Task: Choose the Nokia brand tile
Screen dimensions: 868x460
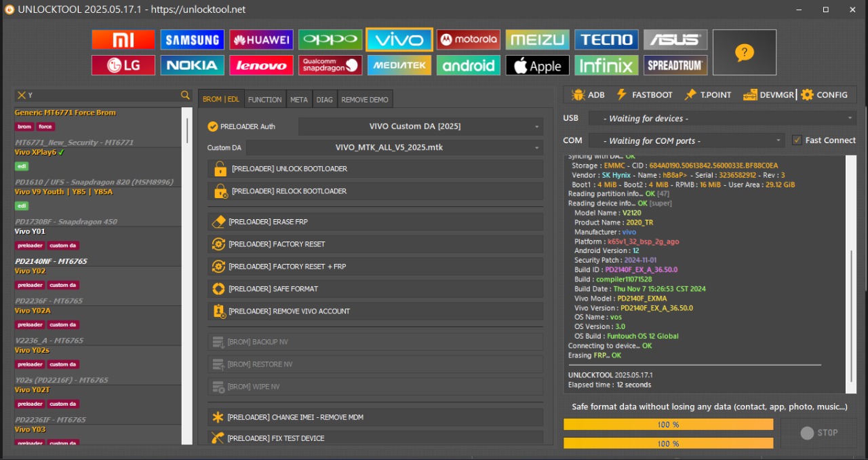Action: click(x=193, y=65)
